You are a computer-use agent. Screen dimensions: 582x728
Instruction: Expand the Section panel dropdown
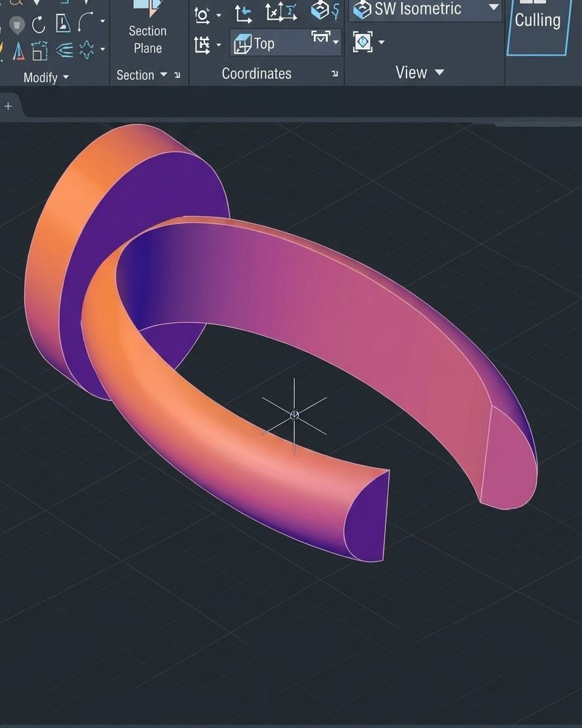coord(164,74)
